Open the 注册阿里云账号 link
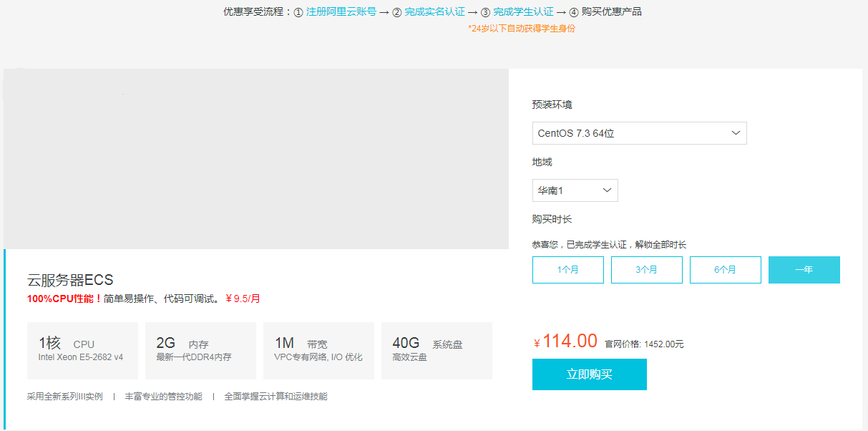 pyautogui.click(x=341, y=11)
